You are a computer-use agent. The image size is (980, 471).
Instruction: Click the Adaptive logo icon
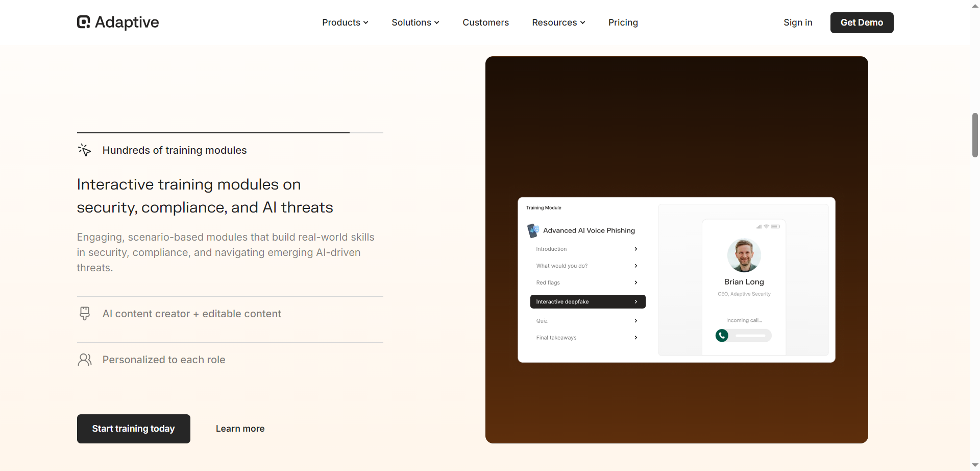(83, 22)
